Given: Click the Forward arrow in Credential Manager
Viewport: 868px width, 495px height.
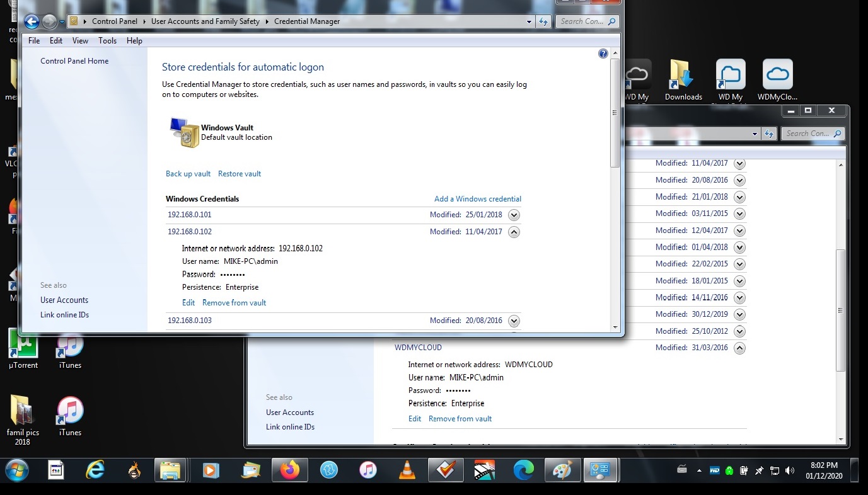Looking at the screenshot, I should (49, 21).
